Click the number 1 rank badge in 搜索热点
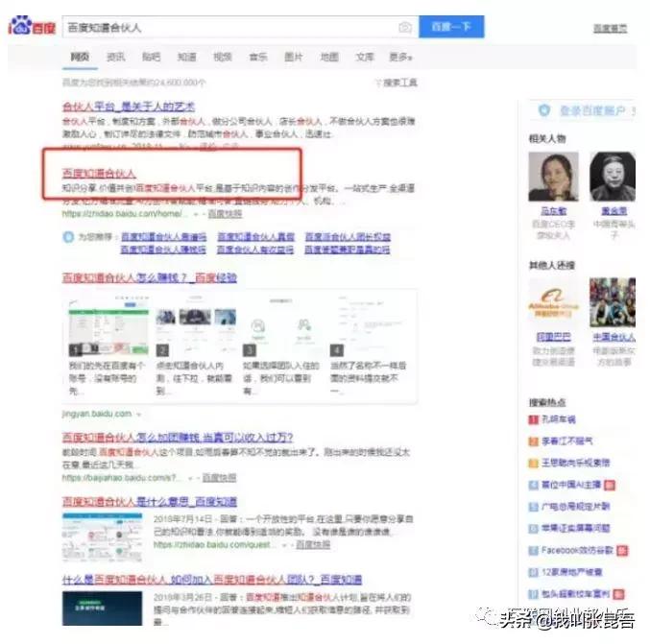The image size is (650, 644). point(533,419)
